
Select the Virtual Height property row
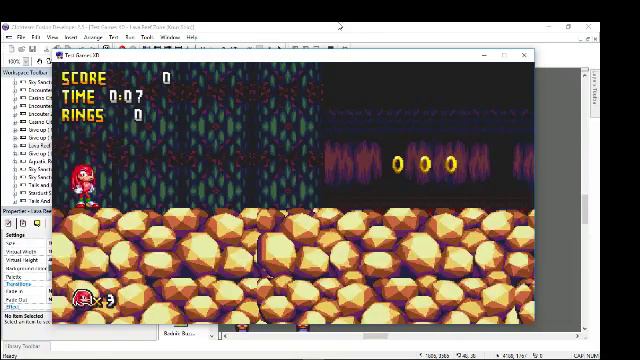point(28,260)
